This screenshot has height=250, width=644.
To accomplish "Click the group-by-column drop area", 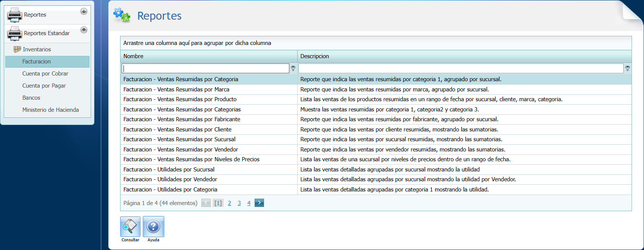I will point(376,43).
